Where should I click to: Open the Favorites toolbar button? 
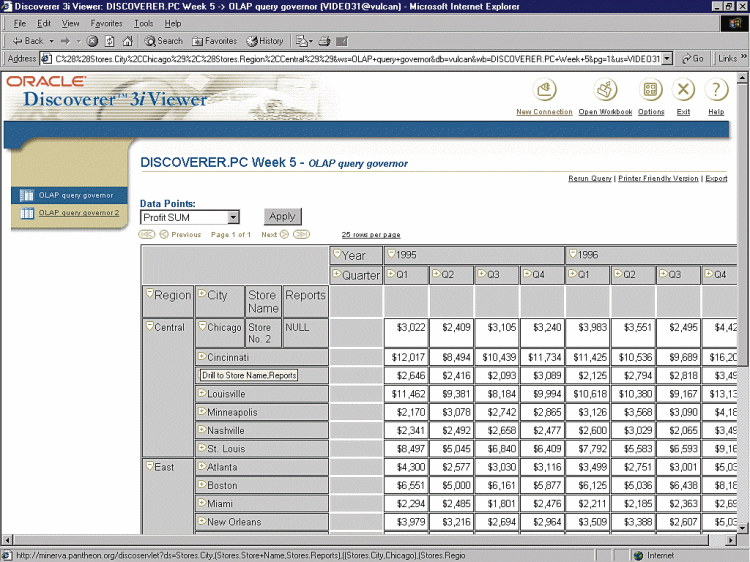(214, 41)
